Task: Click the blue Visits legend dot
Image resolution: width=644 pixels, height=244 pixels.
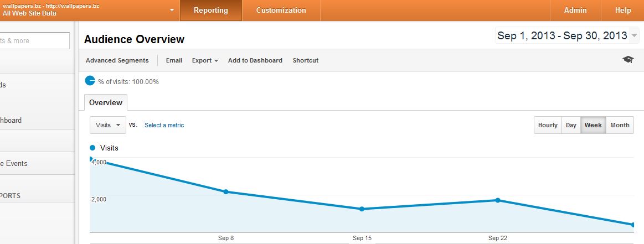Action: (92, 148)
